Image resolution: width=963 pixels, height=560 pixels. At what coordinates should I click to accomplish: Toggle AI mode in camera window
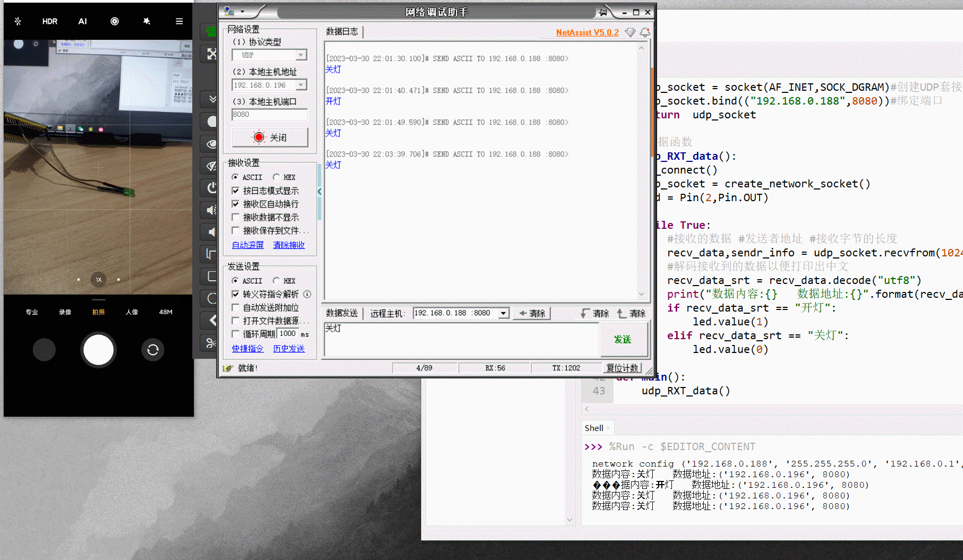pyautogui.click(x=82, y=21)
